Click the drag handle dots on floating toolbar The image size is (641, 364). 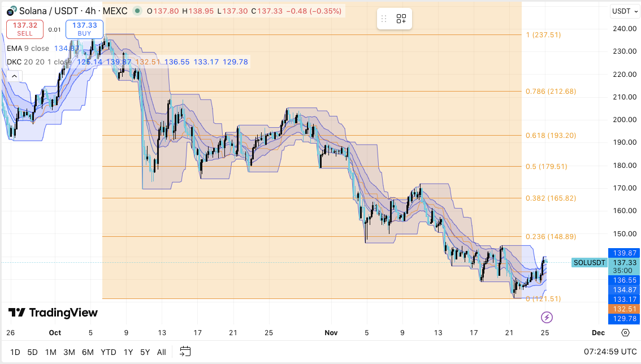[384, 19]
